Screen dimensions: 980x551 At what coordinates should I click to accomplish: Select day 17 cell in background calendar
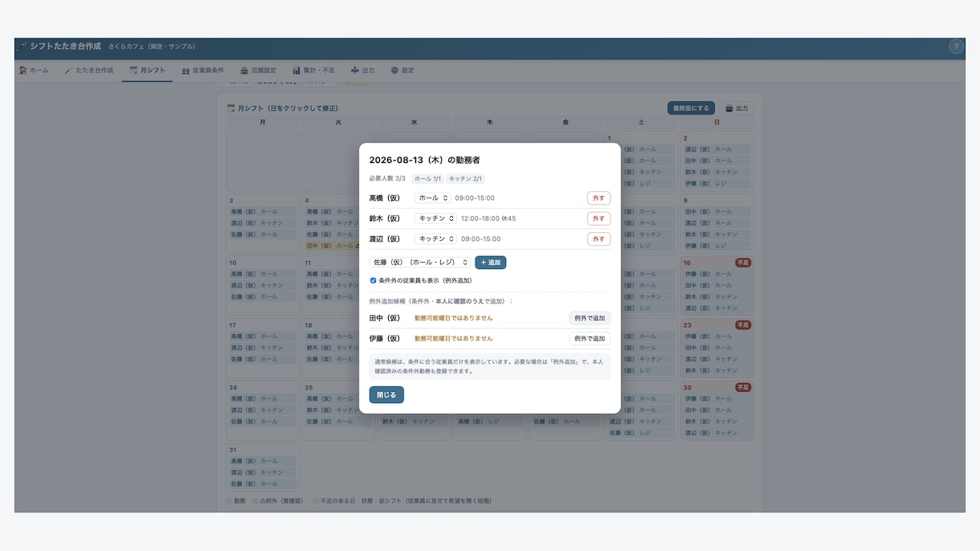click(263, 348)
